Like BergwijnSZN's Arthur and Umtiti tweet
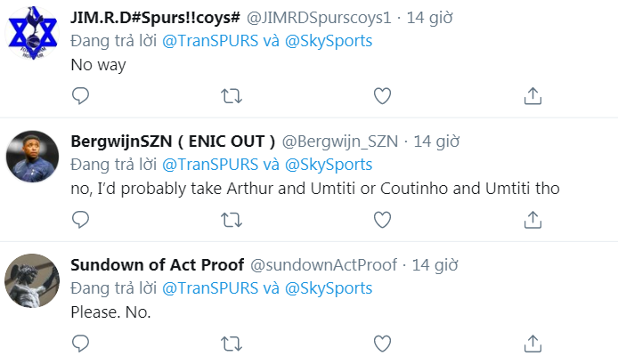The width and height of the screenshot is (618, 364). (x=382, y=219)
